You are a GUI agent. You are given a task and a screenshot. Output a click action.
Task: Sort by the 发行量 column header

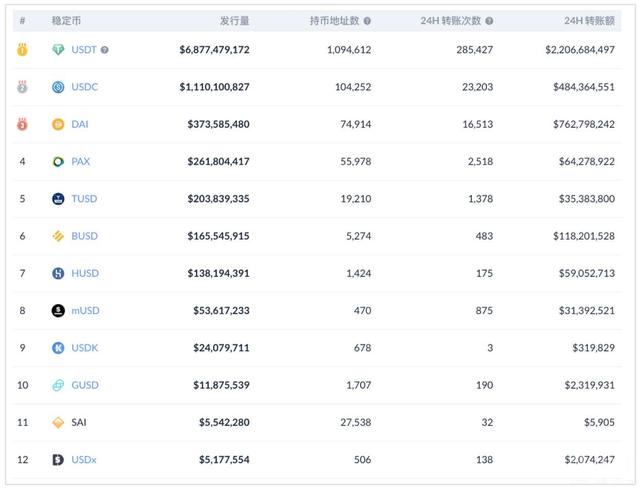coord(235,21)
